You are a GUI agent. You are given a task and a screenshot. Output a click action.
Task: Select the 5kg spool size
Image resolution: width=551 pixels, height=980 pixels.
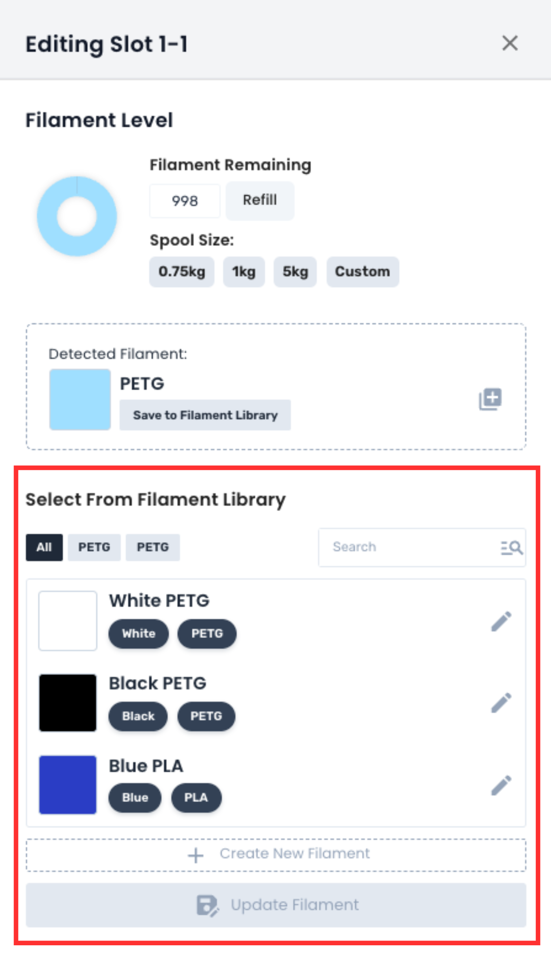295,272
